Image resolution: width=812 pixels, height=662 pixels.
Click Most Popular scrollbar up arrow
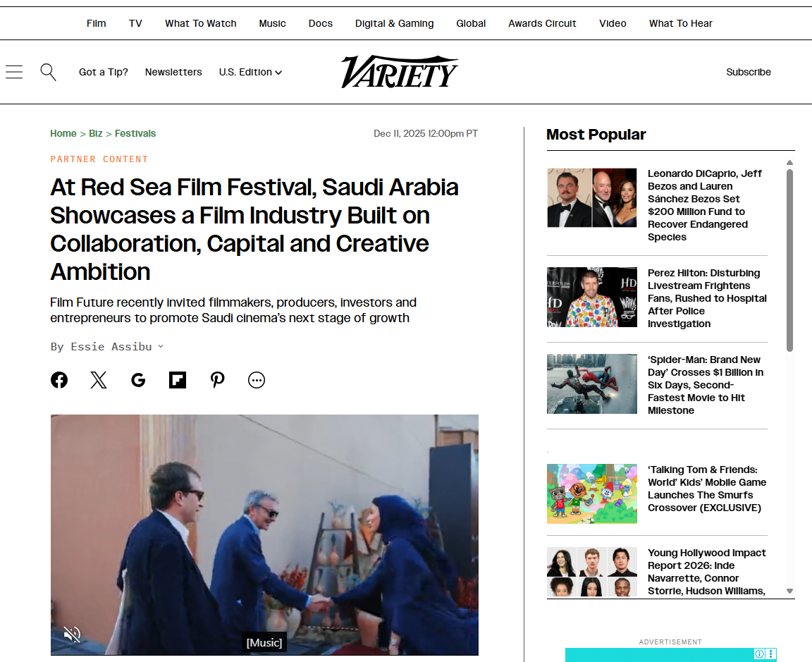(x=789, y=163)
